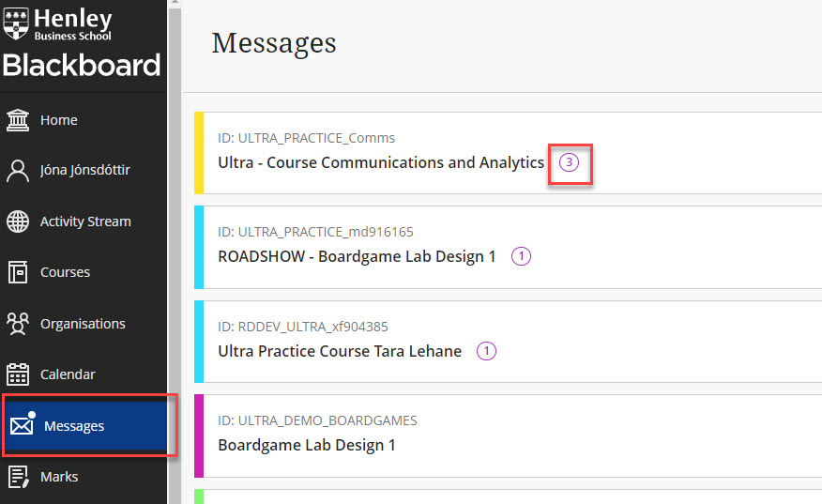Open Ultra - Course Communications and Analytics messages
This screenshot has width=822, height=504.
381,162
